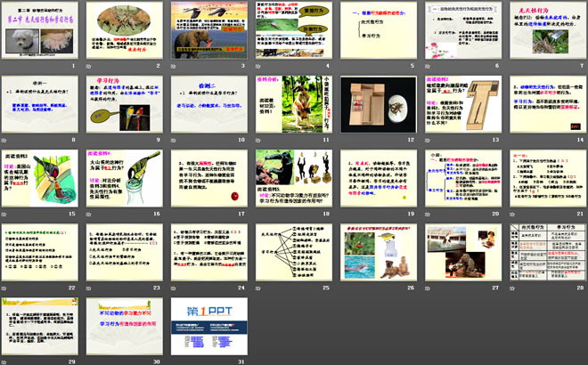Click the animation star icon under slide 23
588x365 pixels.
click(89, 288)
